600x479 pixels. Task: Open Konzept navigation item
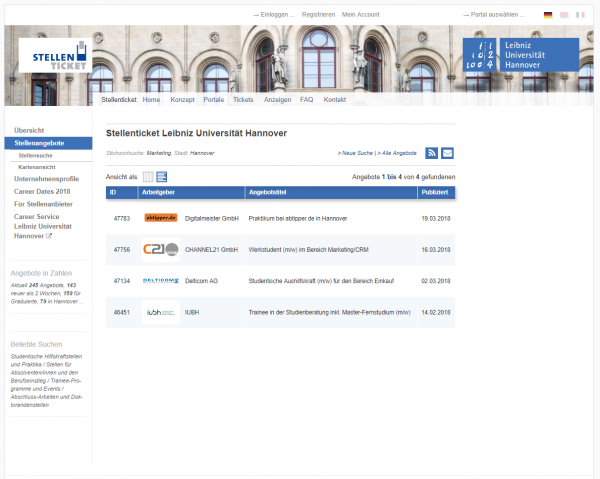click(x=183, y=99)
